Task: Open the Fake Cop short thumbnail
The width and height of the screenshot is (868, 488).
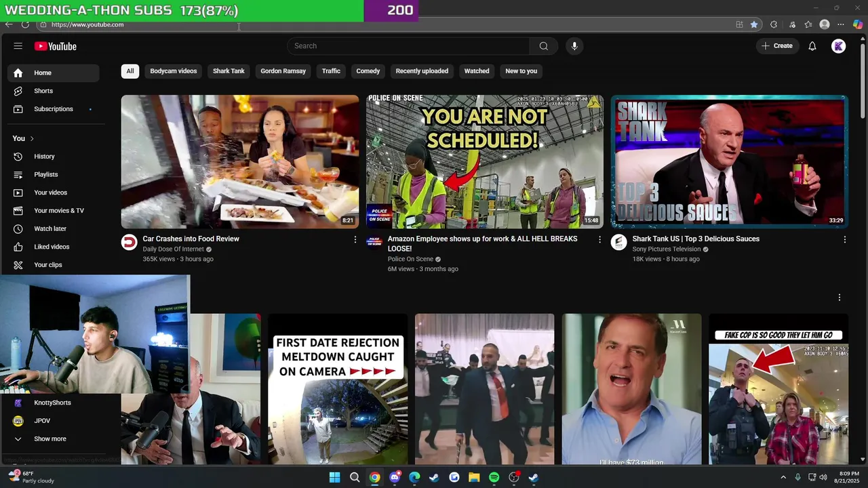Action: [778, 388]
